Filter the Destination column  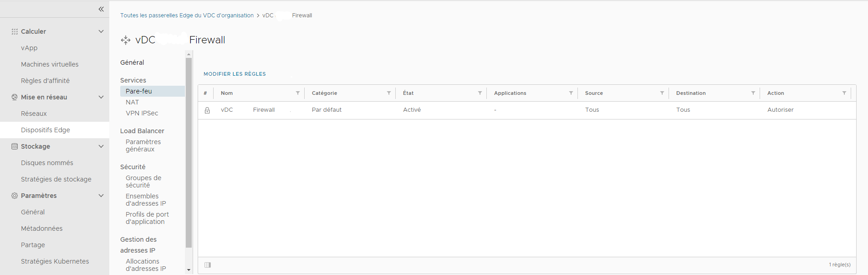(x=753, y=93)
